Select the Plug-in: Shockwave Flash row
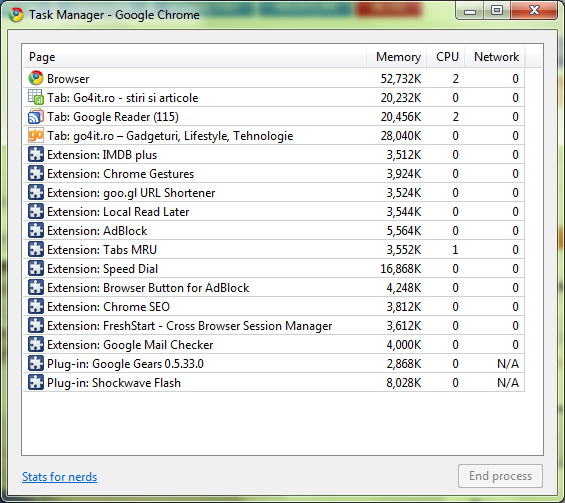The width and height of the screenshot is (565, 503). 274,383
